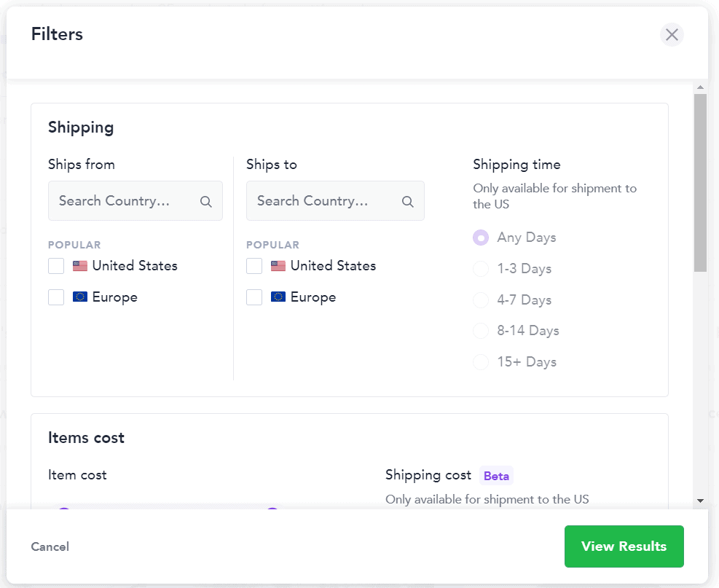Focus the Ships to Search Country field

[x=322, y=201]
